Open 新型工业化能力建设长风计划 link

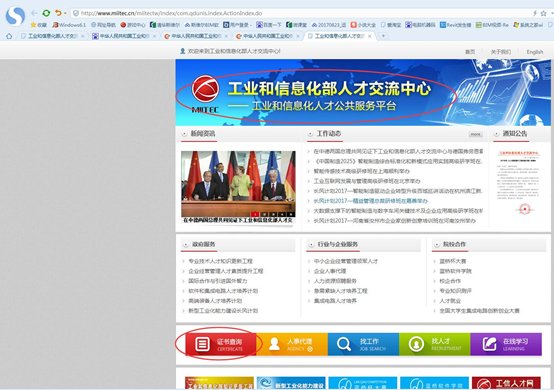pyautogui.click(x=223, y=311)
